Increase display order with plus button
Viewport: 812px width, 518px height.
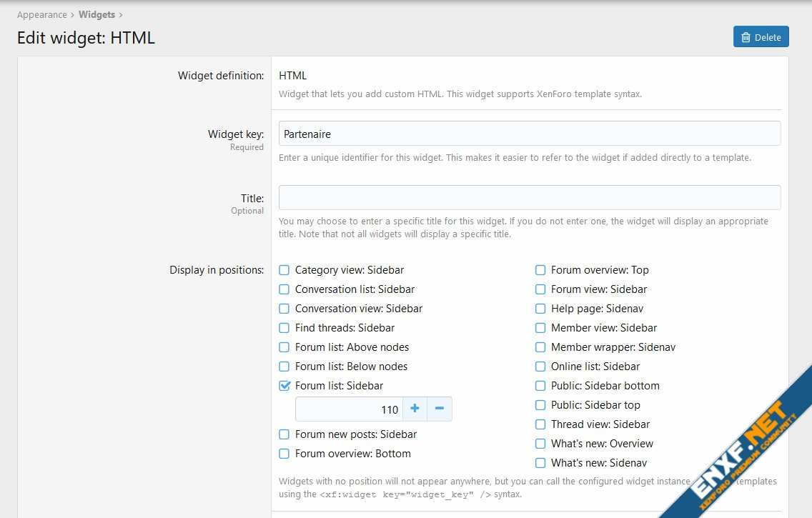[415, 409]
